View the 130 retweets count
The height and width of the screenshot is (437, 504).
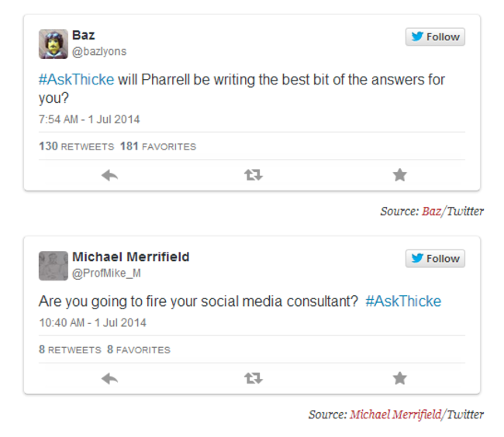76,146
